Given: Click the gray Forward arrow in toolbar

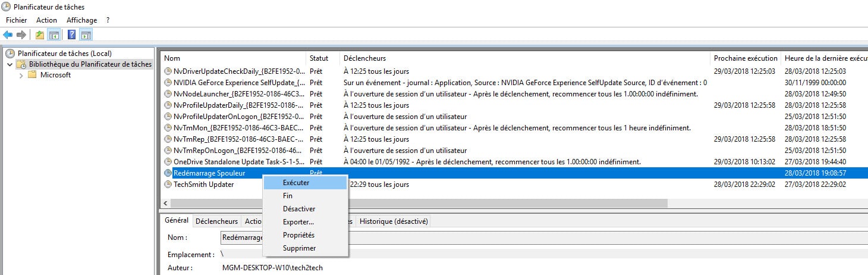Looking at the screenshot, I should pos(21,35).
